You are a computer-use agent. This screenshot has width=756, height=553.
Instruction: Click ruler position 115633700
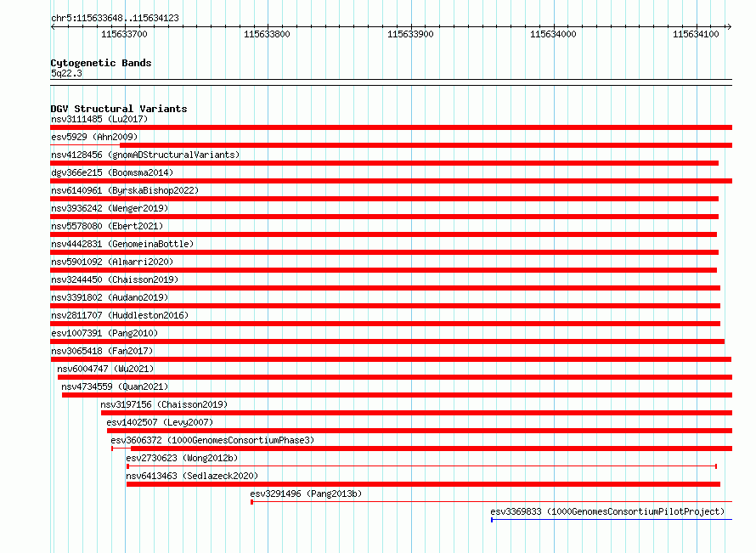coord(124,34)
